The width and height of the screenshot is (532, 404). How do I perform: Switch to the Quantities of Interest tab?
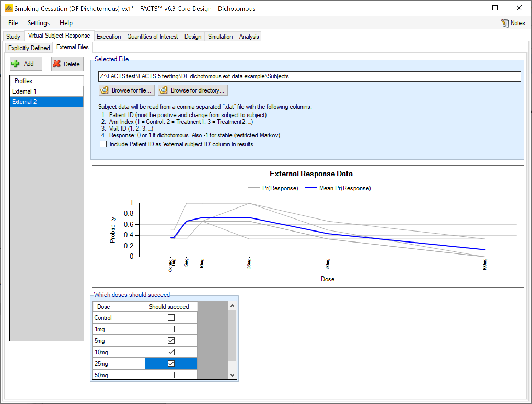(152, 37)
